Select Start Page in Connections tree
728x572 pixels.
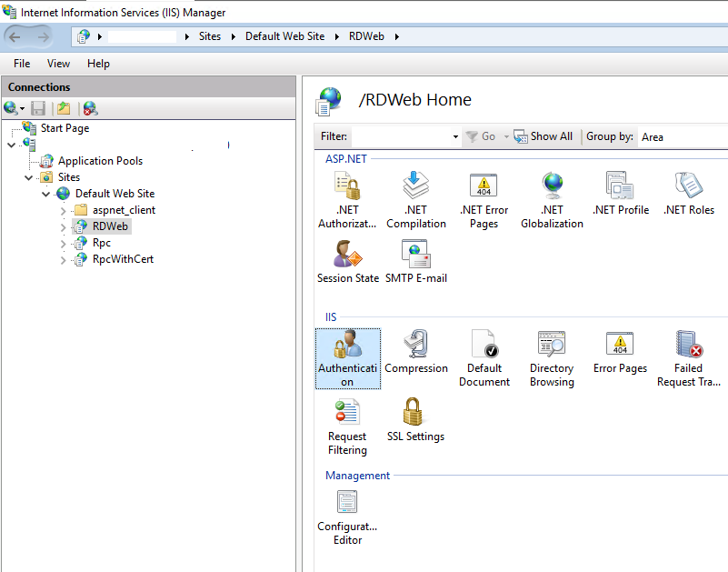click(x=65, y=128)
